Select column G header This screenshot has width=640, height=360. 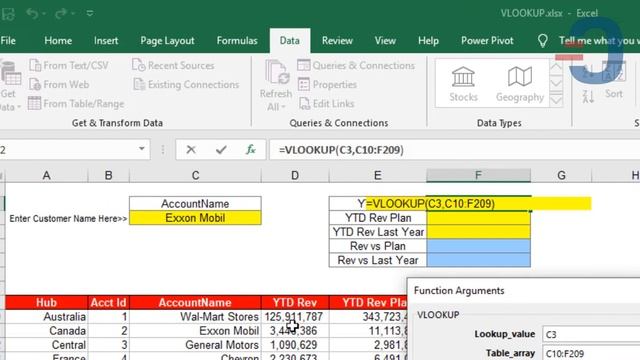pyautogui.click(x=561, y=176)
